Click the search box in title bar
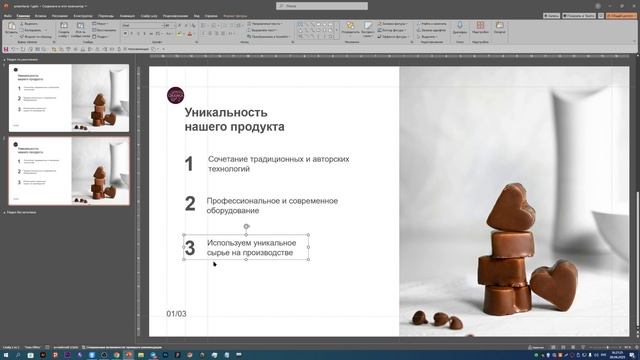Screen dimensions: 640x360 (x=322, y=6)
